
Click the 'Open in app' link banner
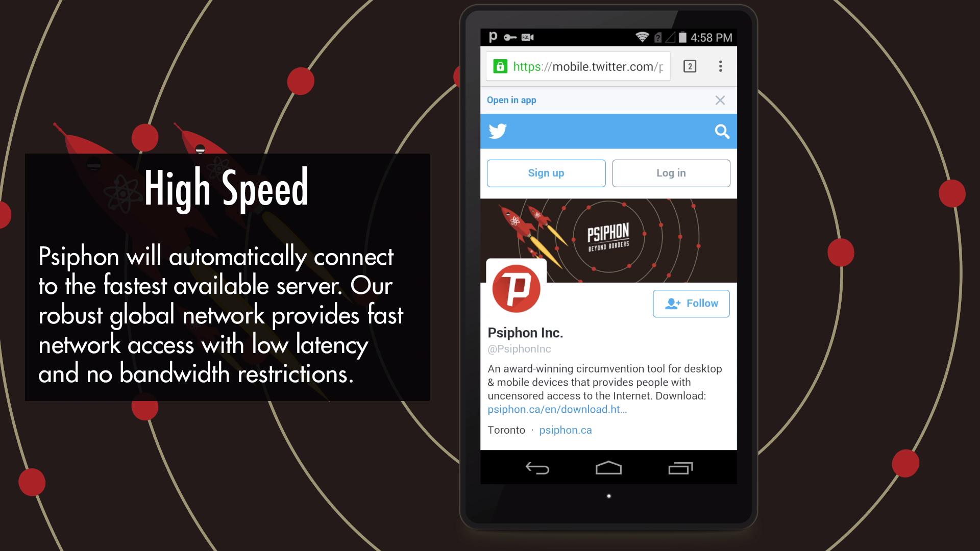coord(511,99)
